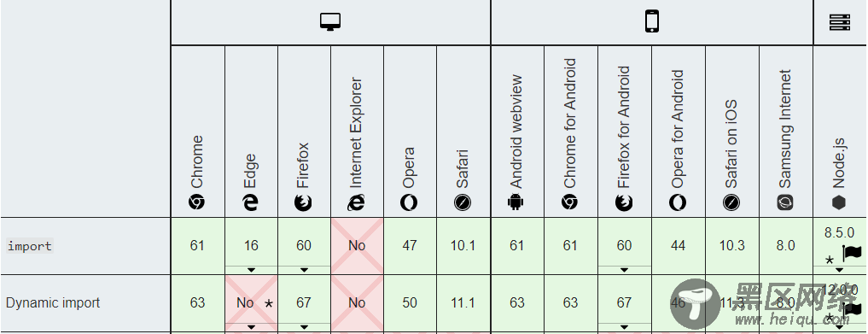This screenshot has height=334, width=868.
Task: Click the Internet Explorer browser icon
Action: pos(357,202)
